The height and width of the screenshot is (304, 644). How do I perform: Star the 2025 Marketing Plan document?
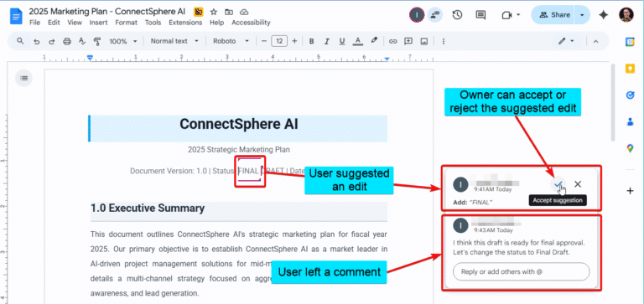tap(213, 12)
